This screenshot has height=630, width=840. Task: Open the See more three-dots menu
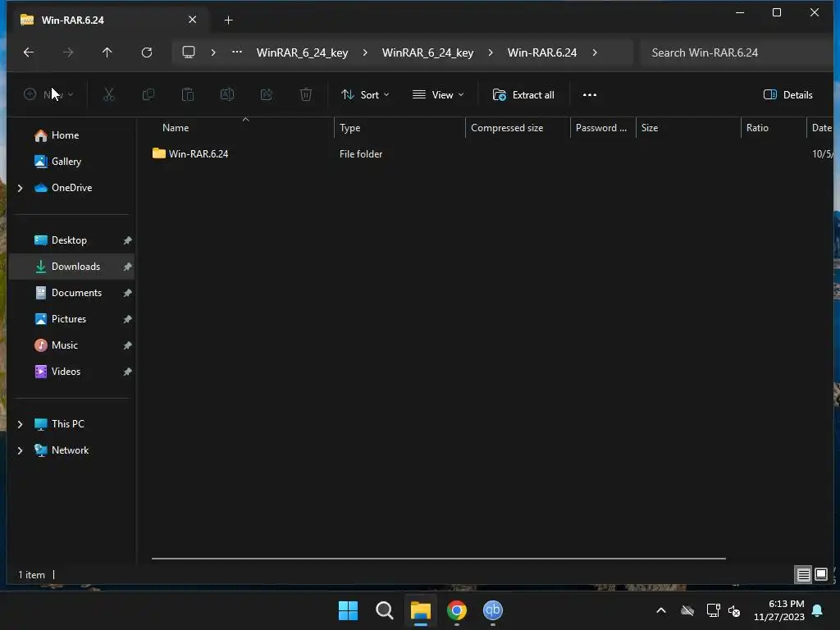[589, 95]
